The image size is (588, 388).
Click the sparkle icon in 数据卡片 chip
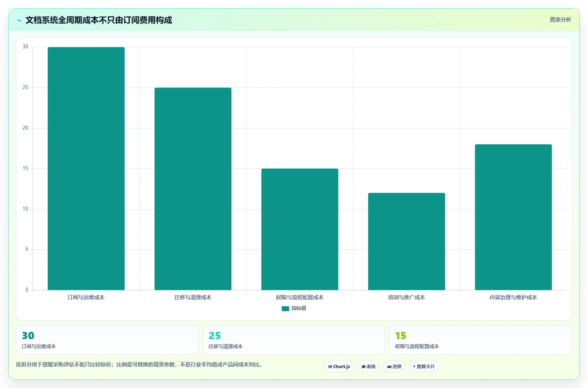tap(414, 366)
